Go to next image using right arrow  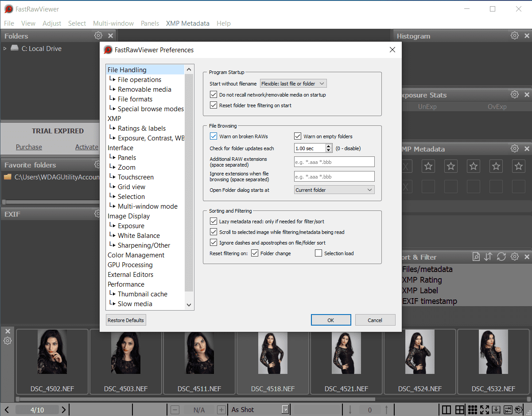pos(64,410)
